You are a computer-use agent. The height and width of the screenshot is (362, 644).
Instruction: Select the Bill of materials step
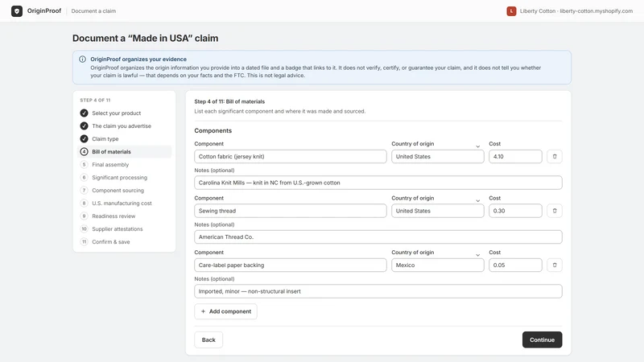point(124,151)
